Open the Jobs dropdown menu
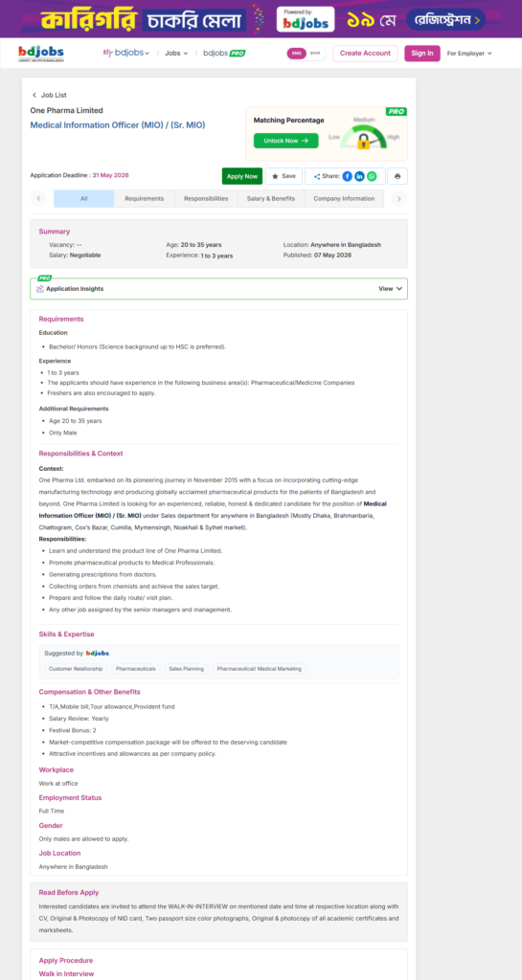The image size is (522, 980). click(x=176, y=54)
